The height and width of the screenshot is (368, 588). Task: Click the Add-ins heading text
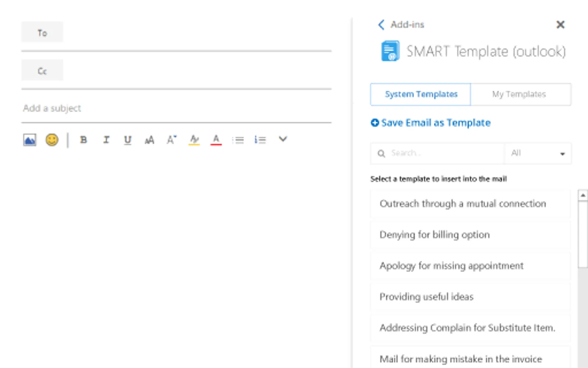click(407, 25)
